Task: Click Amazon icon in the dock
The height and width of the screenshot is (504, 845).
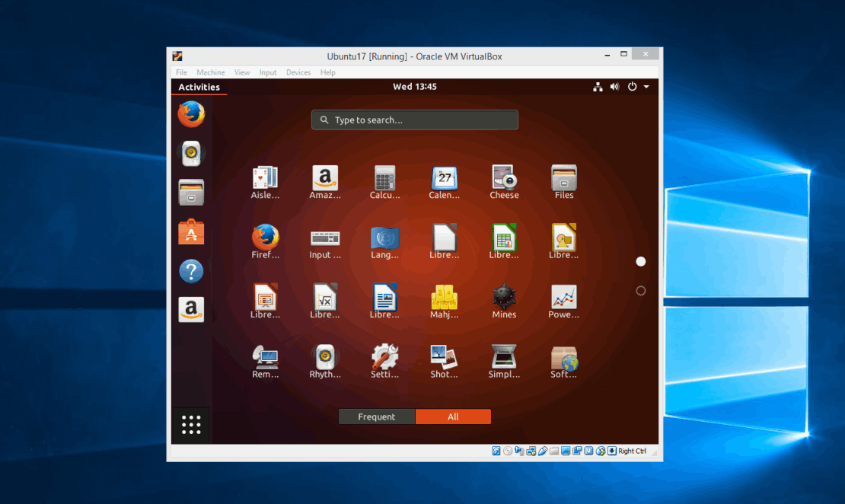Action: pyautogui.click(x=191, y=310)
